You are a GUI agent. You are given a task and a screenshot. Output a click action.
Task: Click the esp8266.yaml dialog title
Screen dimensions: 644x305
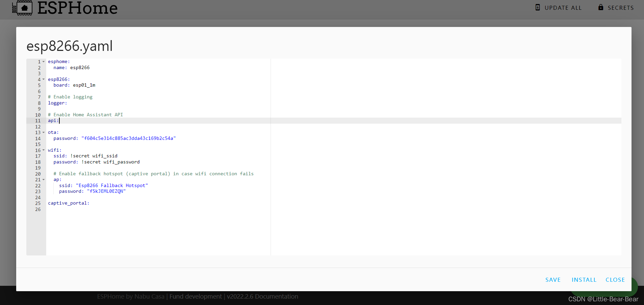(x=69, y=46)
